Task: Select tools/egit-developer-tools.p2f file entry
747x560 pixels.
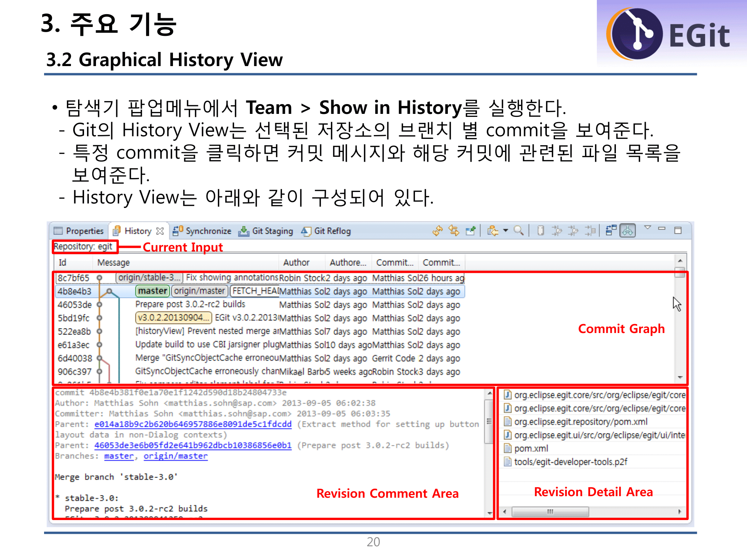Action: pyautogui.click(x=570, y=462)
